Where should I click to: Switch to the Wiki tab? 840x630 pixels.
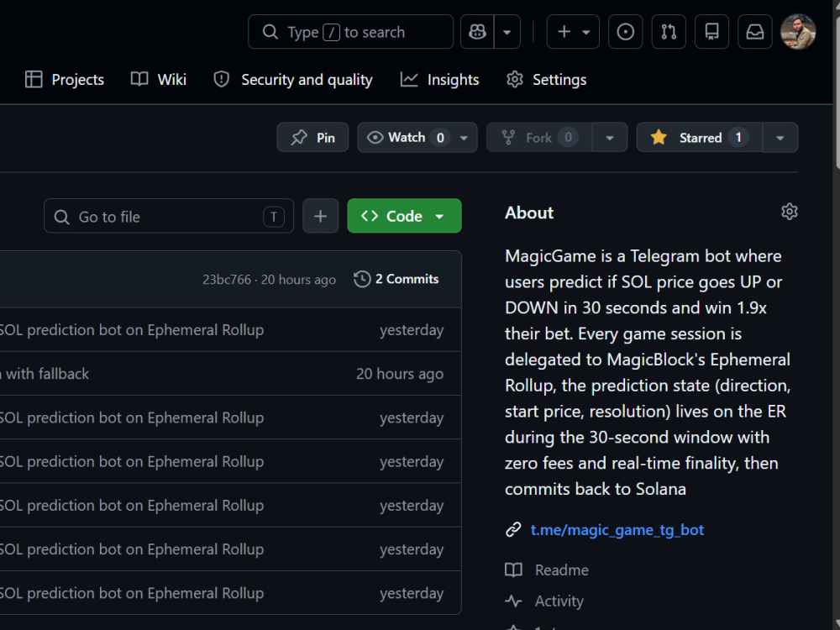coord(159,80)
